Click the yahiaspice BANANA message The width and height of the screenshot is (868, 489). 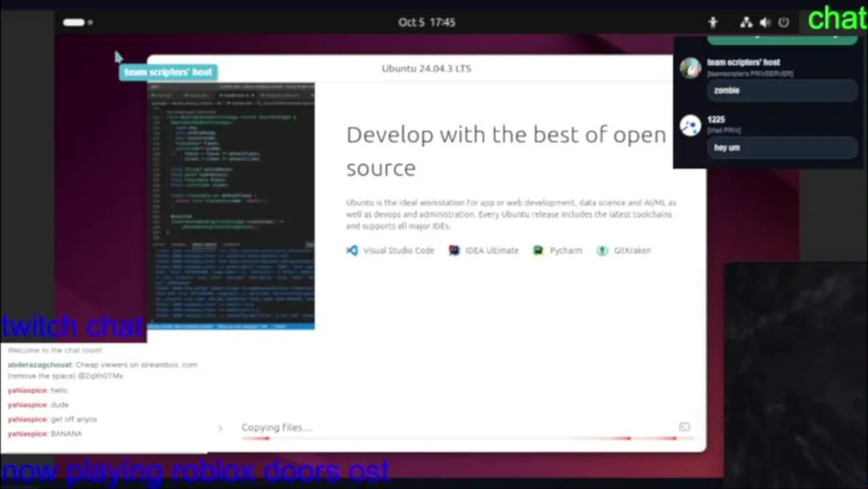tap(45, 433)
